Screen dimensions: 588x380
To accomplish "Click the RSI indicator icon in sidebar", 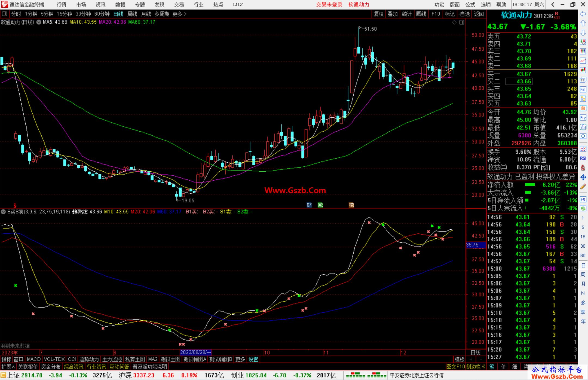I will 583,158.
